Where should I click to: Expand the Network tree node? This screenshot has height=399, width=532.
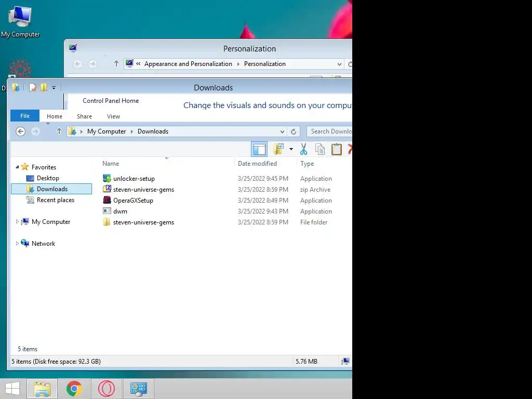[x=17, y=243]
